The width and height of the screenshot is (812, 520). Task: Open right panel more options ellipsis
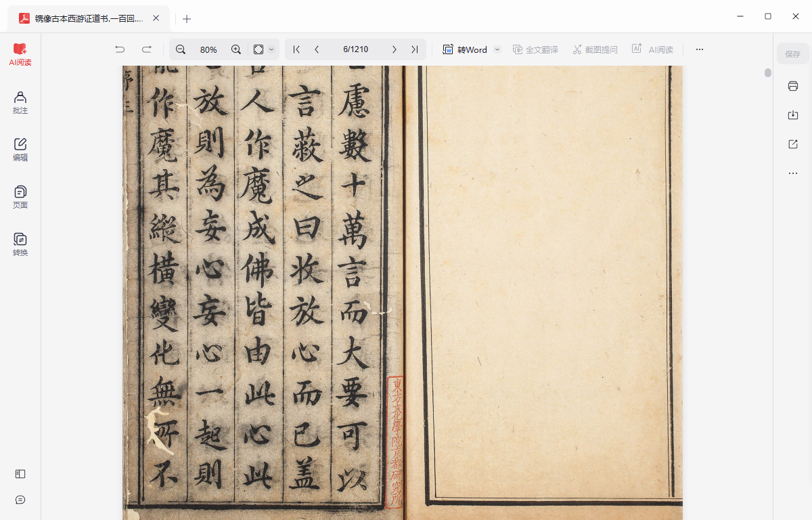pos(793,173)
